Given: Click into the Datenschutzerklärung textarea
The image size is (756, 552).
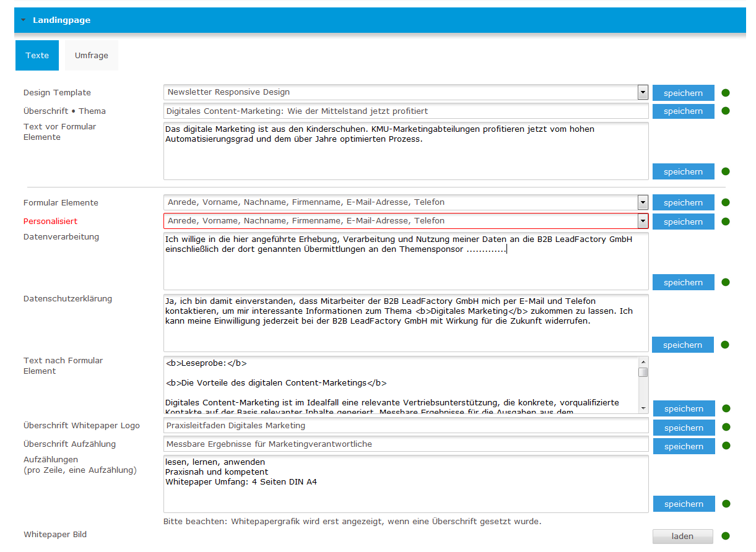Looking at the screenshot, I should point(406,323).
